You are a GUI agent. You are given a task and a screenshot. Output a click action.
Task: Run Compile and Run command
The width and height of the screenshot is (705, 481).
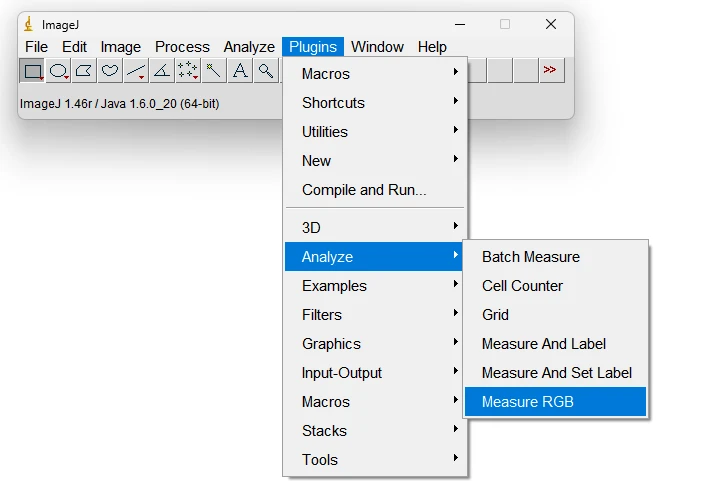coord(364,190)
